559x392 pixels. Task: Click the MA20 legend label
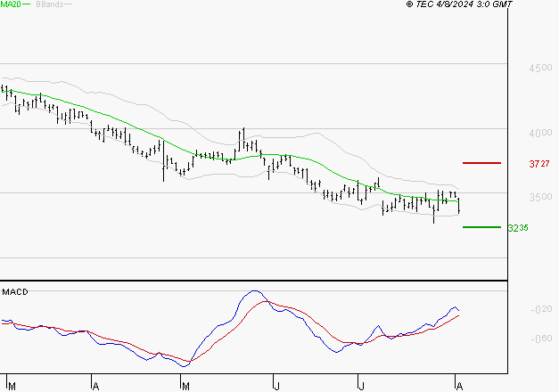click(11, 4)
